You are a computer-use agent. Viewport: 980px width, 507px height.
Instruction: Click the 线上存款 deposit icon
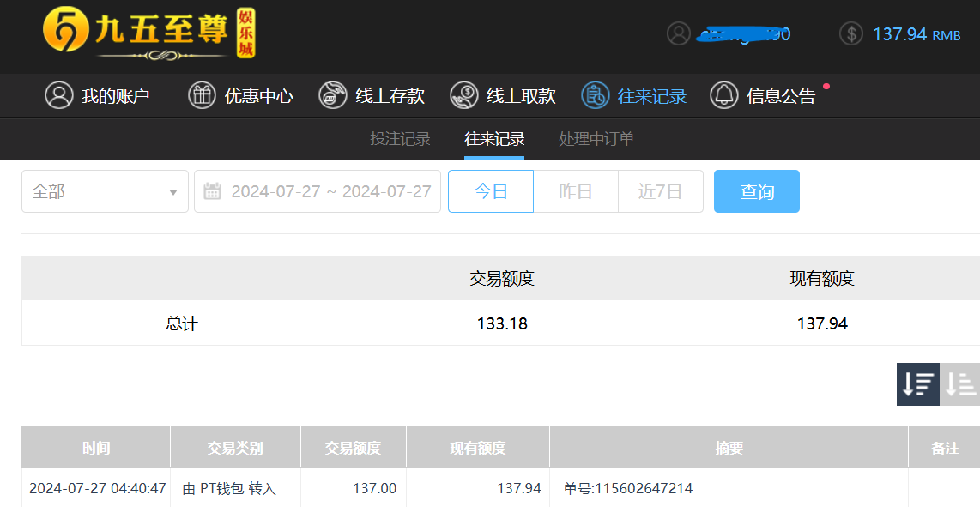pyautogui.click(x=333, y=95)
